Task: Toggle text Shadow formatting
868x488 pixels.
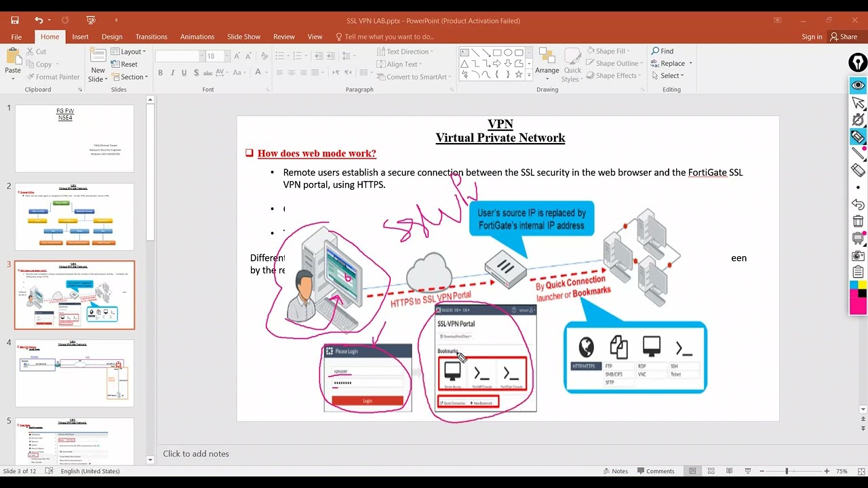Action: coord(196,73)
